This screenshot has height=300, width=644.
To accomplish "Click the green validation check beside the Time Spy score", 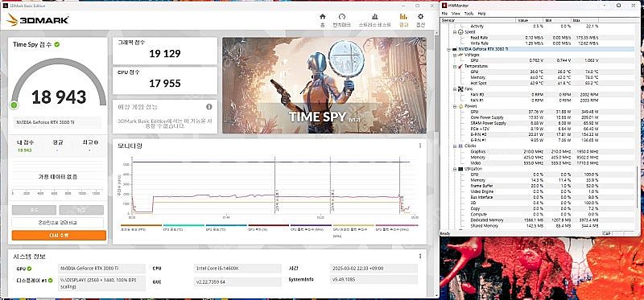I will [56, 44].
